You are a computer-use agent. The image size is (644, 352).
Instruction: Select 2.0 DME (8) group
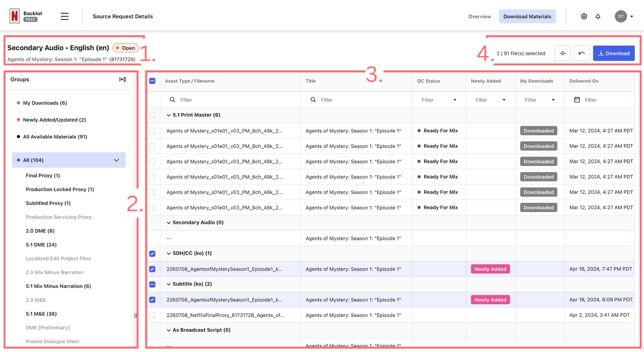[40, 231]
